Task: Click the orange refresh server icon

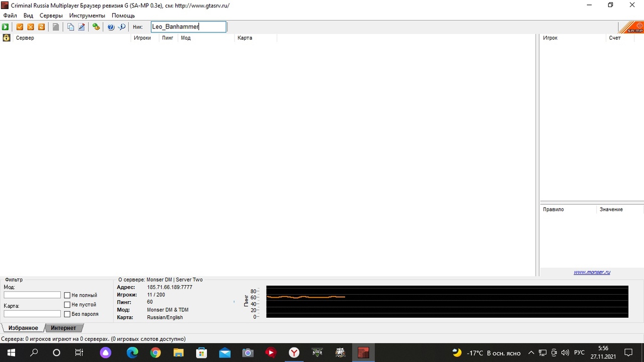Action: (x=41, y=27)
